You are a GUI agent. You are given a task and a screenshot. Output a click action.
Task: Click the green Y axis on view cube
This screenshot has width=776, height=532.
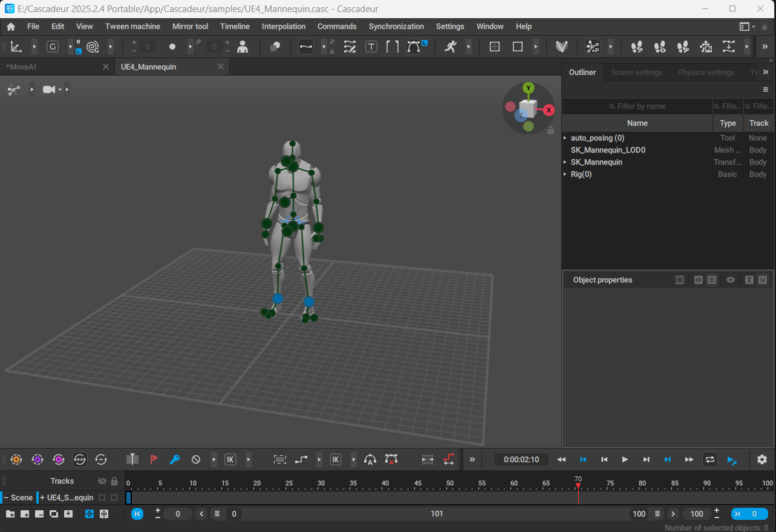tap(529, 88)
